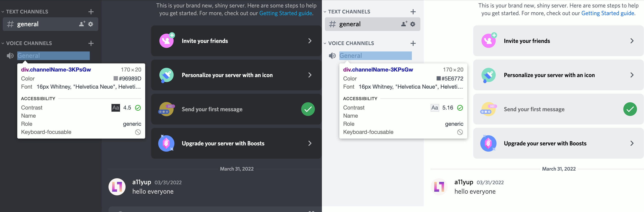The height and width of the screenshot is (212, 644).
Task: Open channel settings gear for general
Action: pyautogui.click(x=91, y=24)
